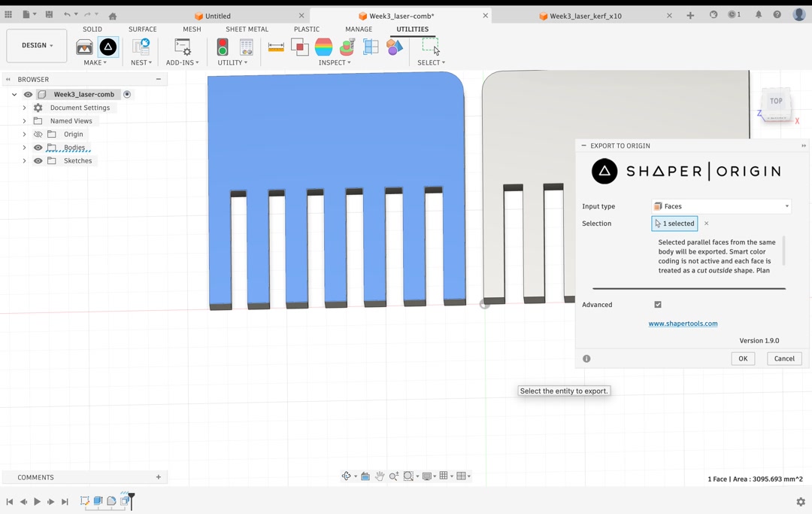Switch to the SOLID tab
This screenshot has height=514, width=812.
click(x=92, y=29)
